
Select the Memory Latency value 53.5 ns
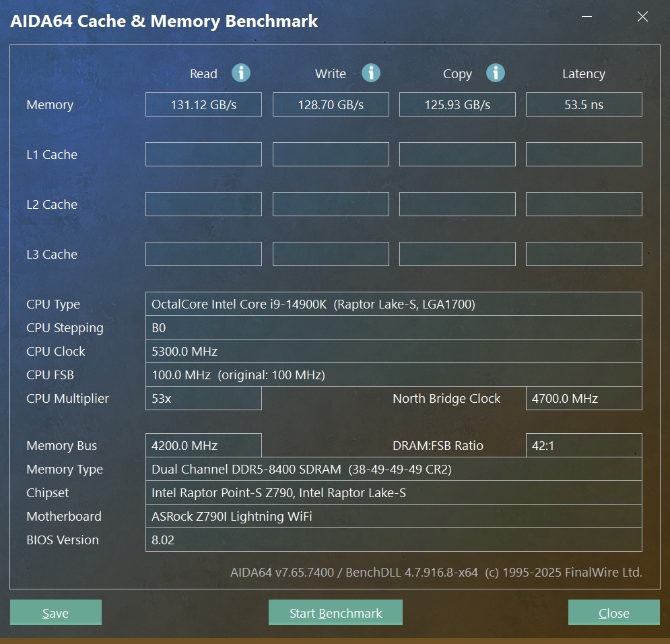pos(584,104)
